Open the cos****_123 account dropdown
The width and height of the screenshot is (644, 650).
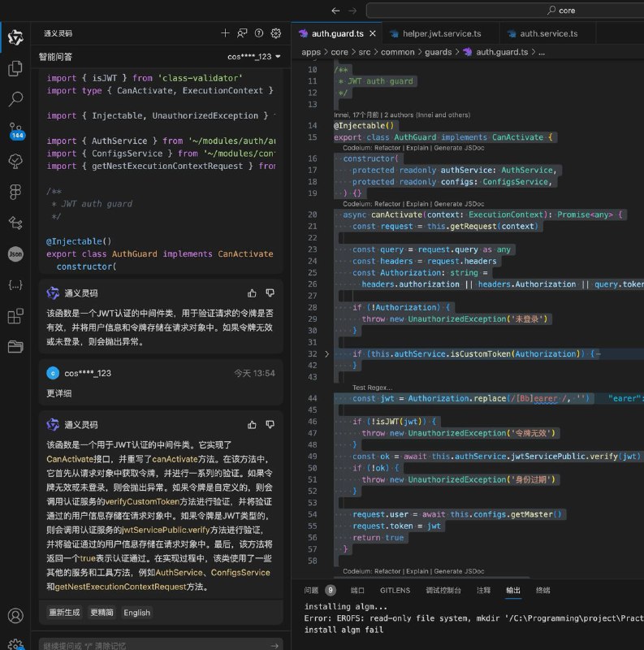coord(253,56)
